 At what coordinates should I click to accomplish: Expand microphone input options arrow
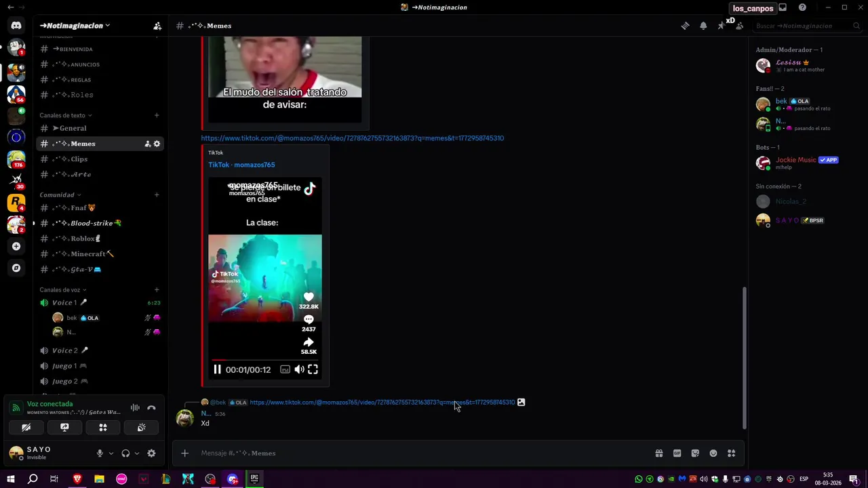tap(111, 453)
